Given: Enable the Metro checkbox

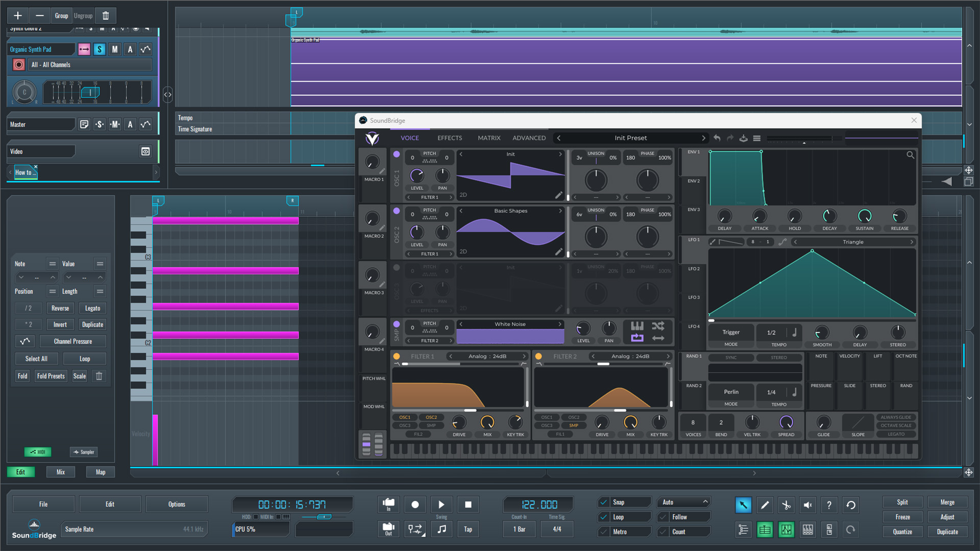Looking at the screenshot, I should (x=604, y=532).
